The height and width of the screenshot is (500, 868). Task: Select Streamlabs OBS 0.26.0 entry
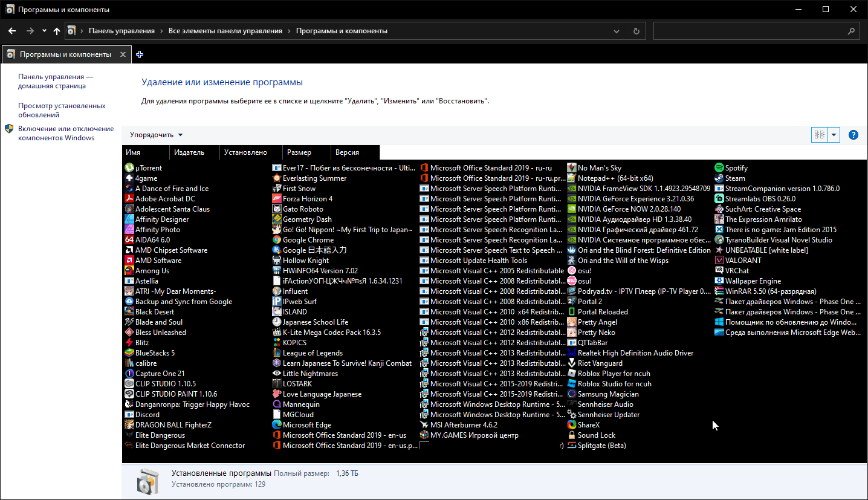755,199
